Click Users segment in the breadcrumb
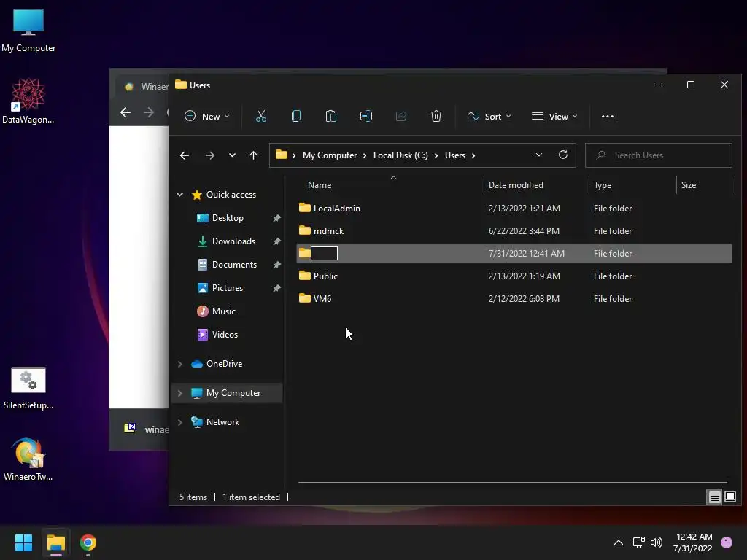 (x=455, y=155)
